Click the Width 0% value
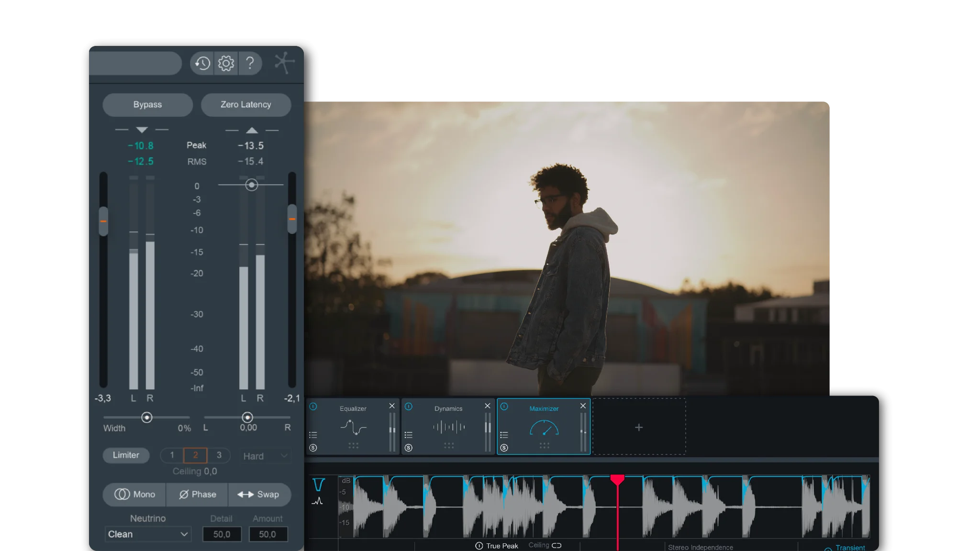Image resolution: width=980 pixels, height=551 pixels. coord(184,429)
